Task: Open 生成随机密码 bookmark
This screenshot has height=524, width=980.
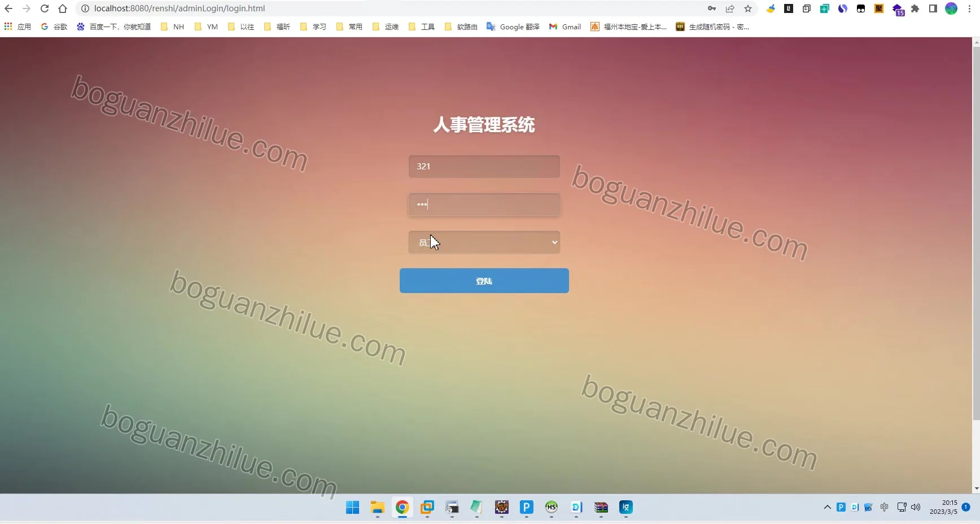Action: pos(713,27)
